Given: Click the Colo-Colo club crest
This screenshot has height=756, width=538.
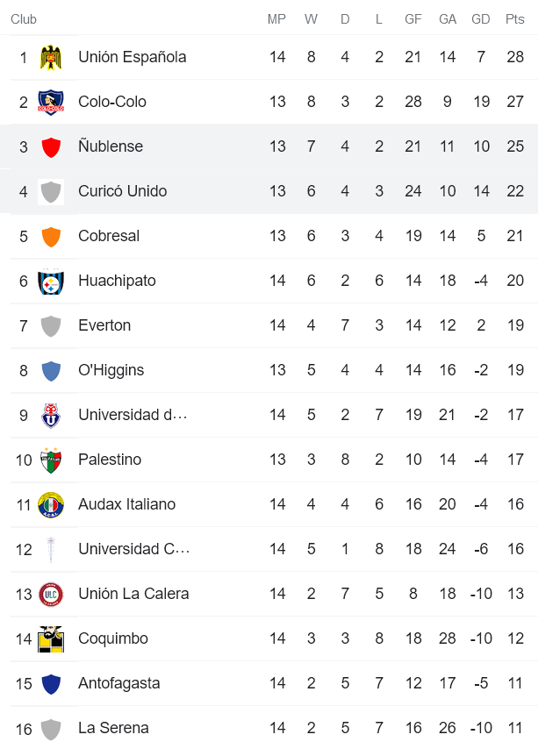Looking at the screenshot, I should pos(51,103).
